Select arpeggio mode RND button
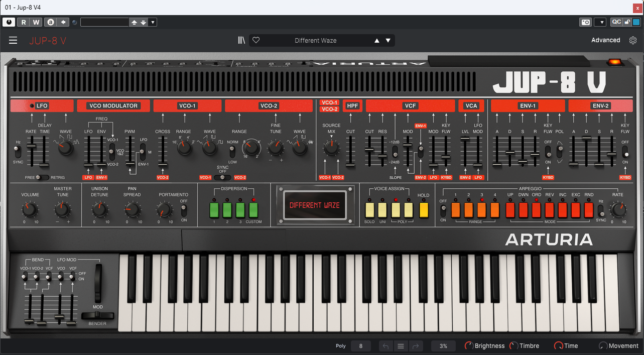The height and width of the screenshot is (355, 644). click(x=589, y=209)
